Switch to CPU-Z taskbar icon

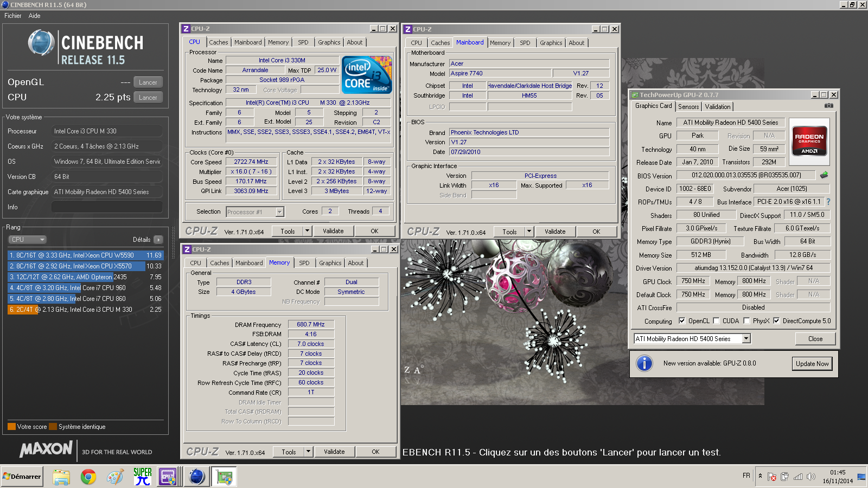pos(168,477)
